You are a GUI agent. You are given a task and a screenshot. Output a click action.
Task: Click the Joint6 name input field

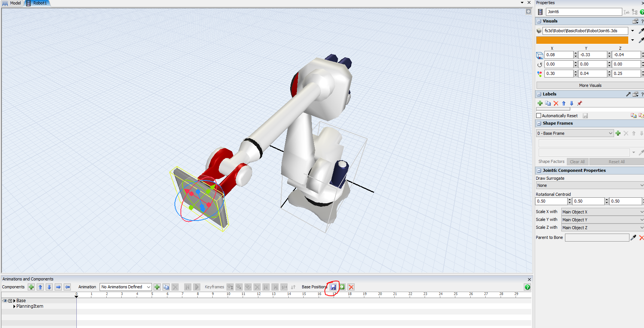583,12
